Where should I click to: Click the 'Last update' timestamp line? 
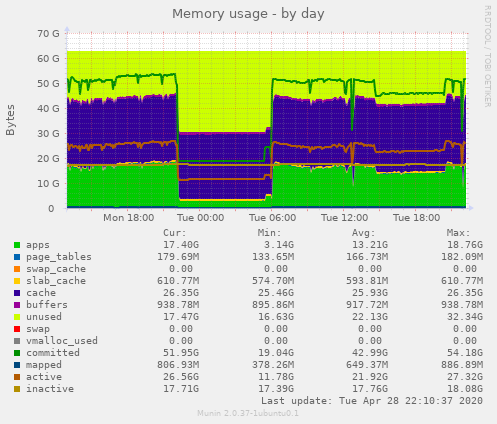tap(372, 401)
